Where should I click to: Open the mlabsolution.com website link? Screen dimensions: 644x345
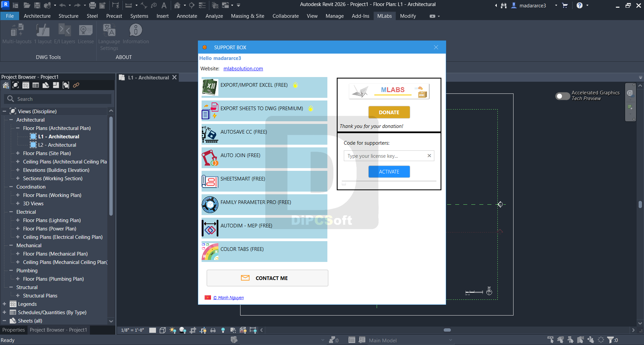(x=243, y=68)
